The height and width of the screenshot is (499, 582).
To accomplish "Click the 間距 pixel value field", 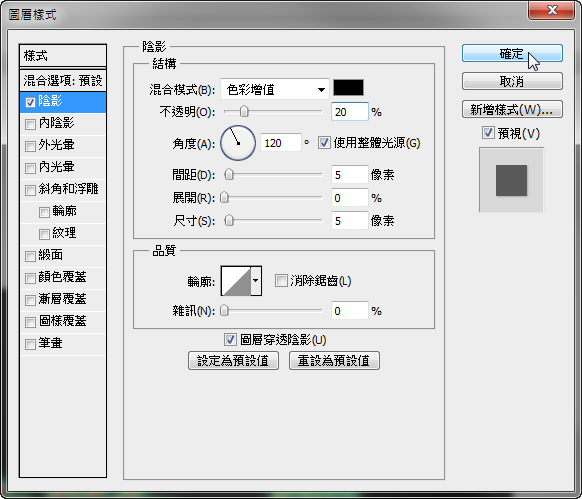I will coord(350,175).
